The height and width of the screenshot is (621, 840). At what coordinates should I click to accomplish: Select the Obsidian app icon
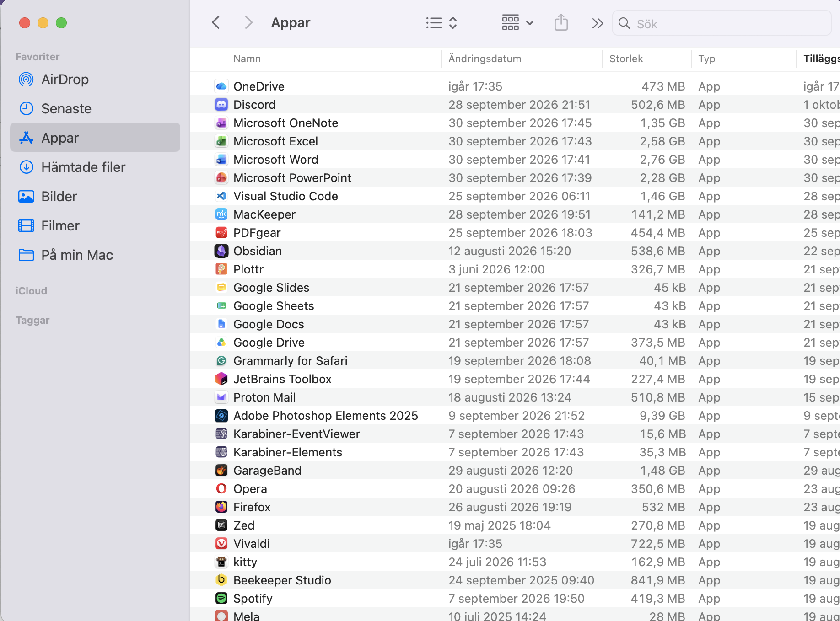pos(221,251)
